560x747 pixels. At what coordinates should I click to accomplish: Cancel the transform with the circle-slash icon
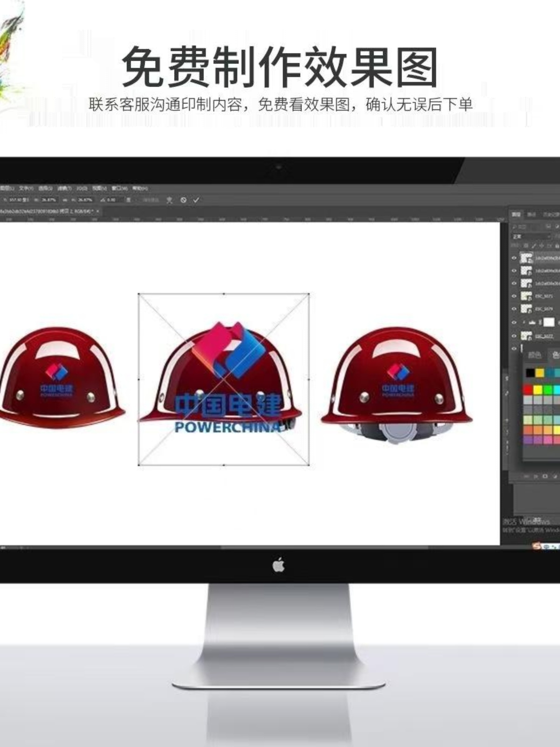click(183, 200)
